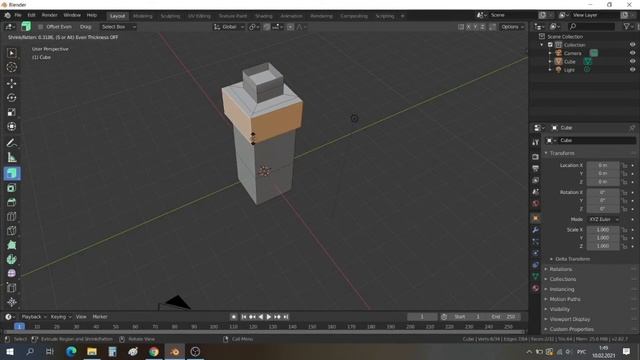Select the Rotate tool
The height and width of the screenshot is (360, 640).
11,98
